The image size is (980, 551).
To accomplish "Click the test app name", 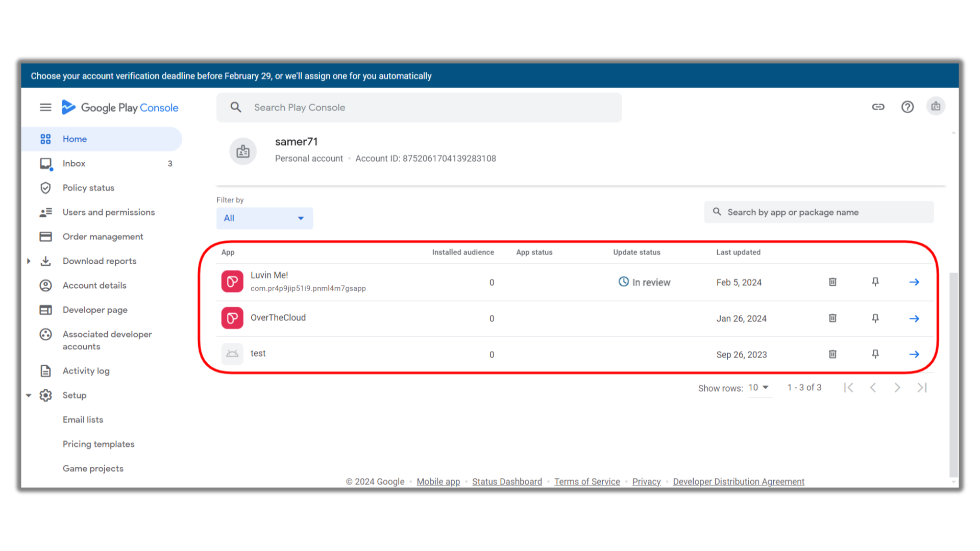I will click(x=258, y=354).
